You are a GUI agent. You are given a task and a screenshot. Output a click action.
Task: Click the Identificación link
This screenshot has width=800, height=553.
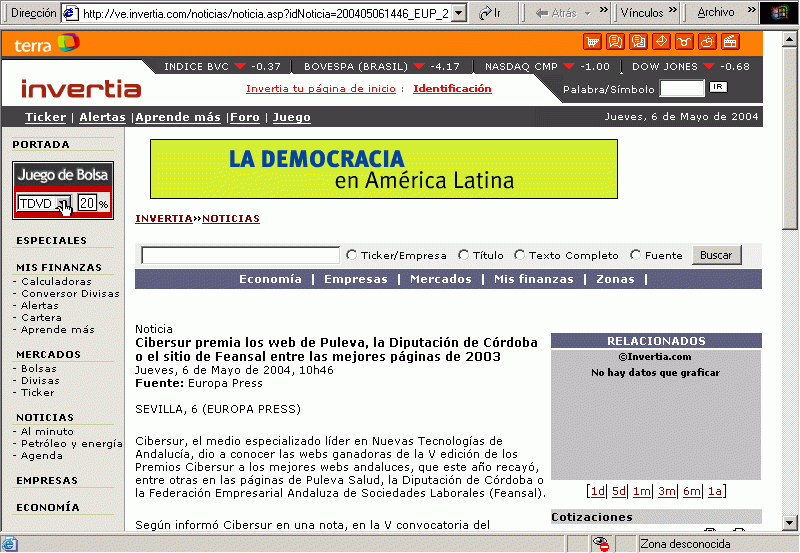[452, 89]
